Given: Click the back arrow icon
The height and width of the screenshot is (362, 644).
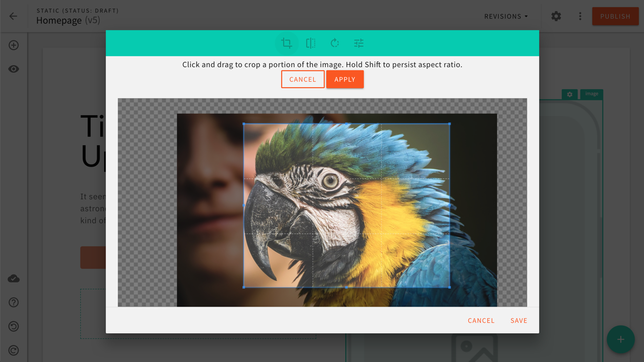Looking at the screenshot, I should coord(13,16).
